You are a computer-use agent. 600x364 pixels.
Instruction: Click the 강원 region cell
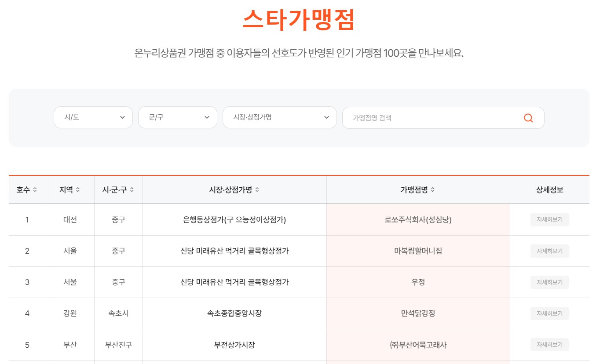coord(70,313)
